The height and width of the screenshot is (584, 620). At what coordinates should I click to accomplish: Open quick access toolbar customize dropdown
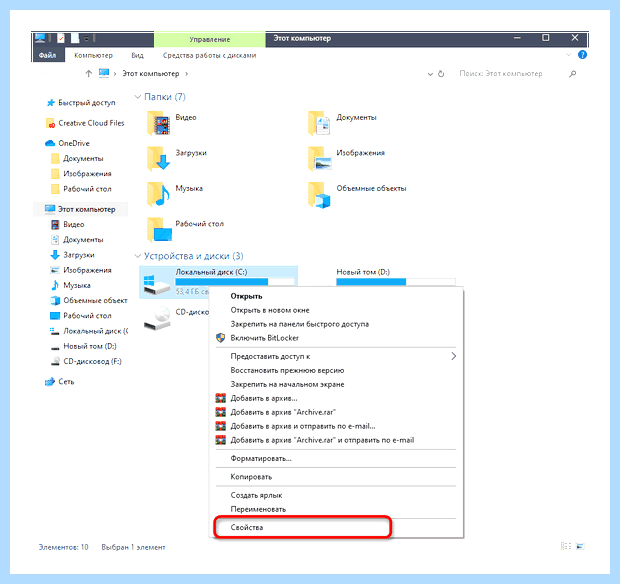point(87,39)
